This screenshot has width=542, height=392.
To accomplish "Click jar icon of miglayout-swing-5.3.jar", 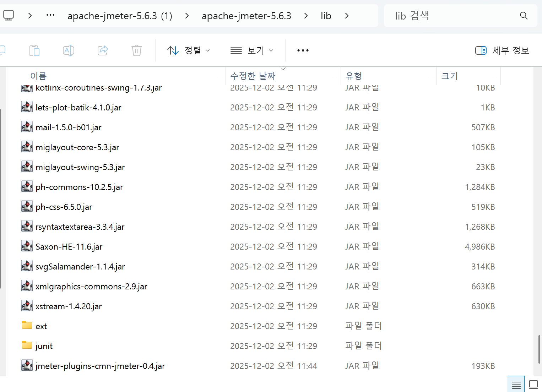I will pyautogui.click(x=27, y=167).
